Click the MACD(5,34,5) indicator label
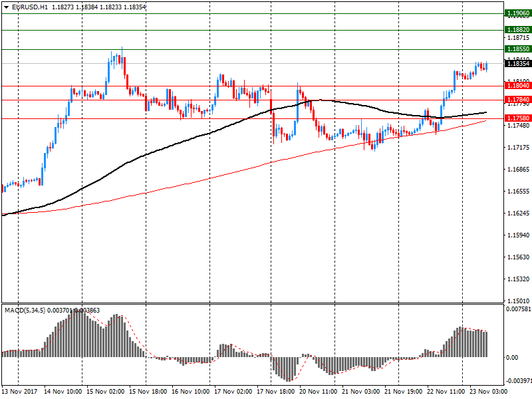532x399 pixels. (25, 311)
